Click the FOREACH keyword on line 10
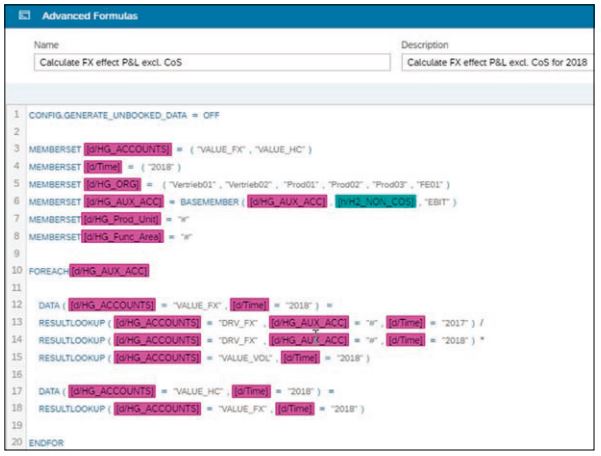 tap(48, 270)
